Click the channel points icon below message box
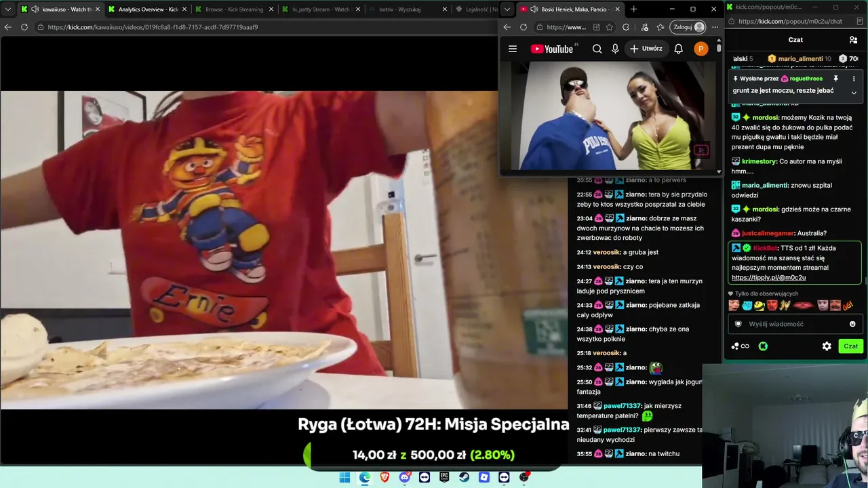Screen dimensions: 868x488 740,346
